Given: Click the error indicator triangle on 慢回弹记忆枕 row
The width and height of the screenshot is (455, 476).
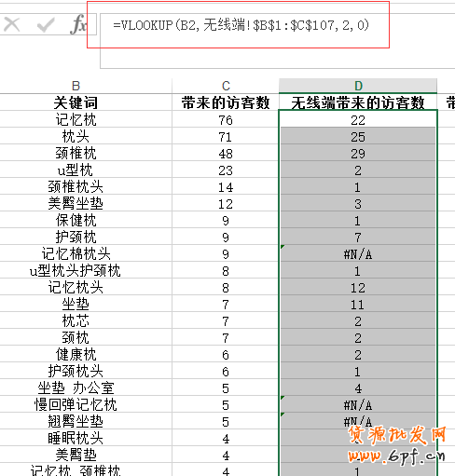Looking at the screenshot, I should point(283,398).
